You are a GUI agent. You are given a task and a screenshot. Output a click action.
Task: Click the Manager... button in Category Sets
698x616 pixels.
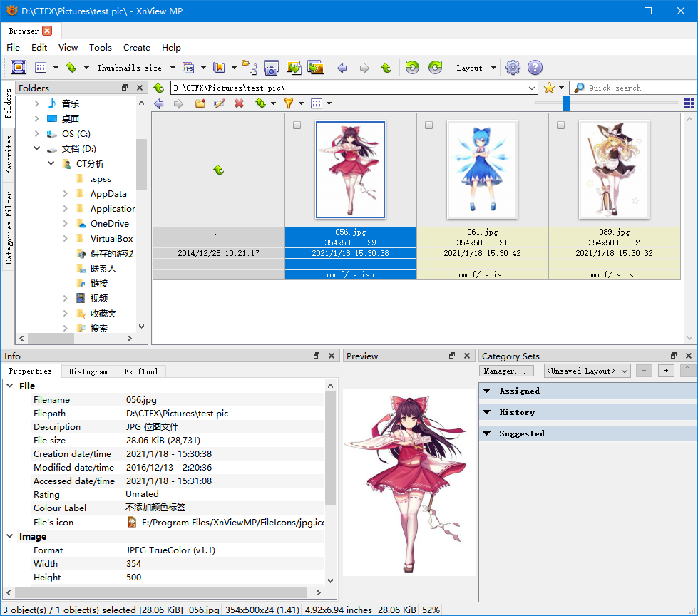(x=505, y=371)
